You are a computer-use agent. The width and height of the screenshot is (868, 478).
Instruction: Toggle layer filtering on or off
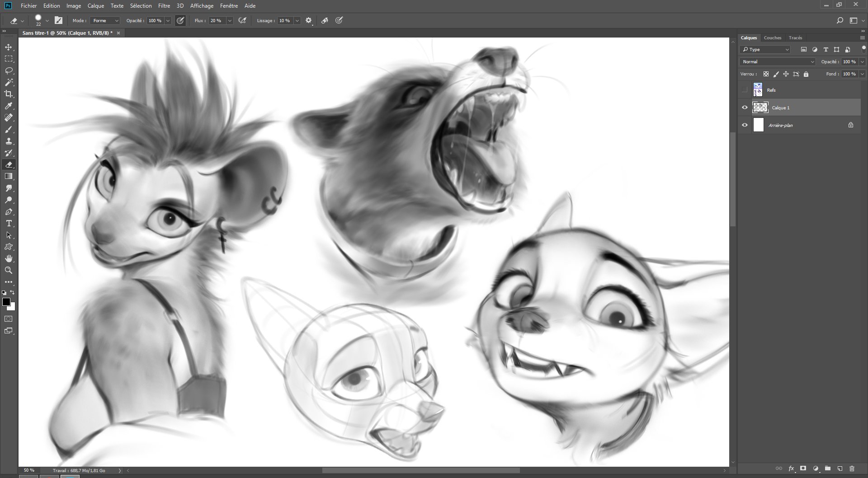863,48
